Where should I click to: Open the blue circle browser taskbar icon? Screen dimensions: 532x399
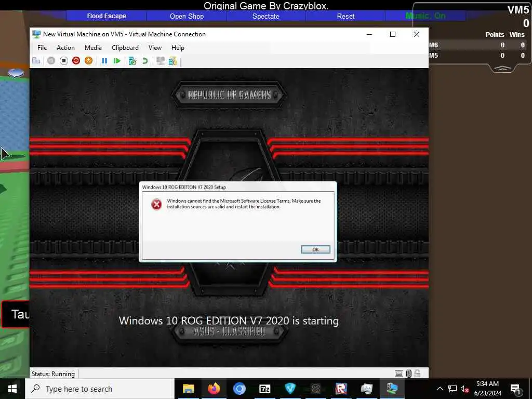click(x=239, y=389)
